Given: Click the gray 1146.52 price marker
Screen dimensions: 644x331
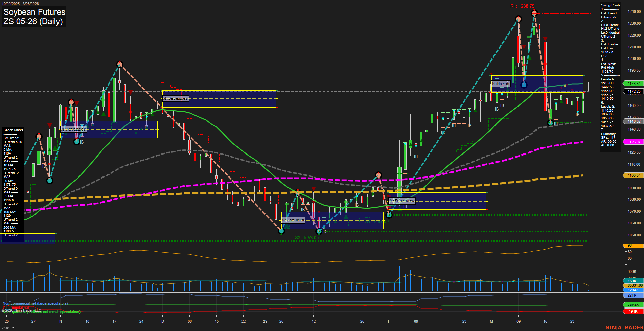Looking at the screenshot, I should tap(634, 121).
